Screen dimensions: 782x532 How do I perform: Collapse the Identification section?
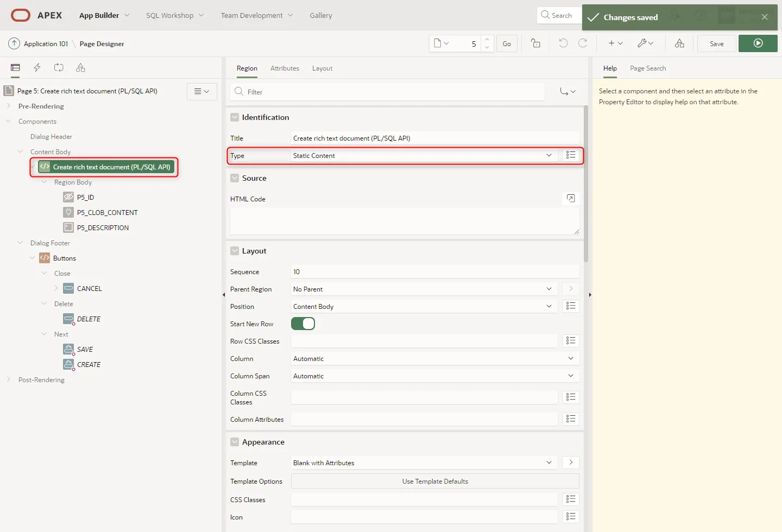pyautogui.click(x=235, y=117)
